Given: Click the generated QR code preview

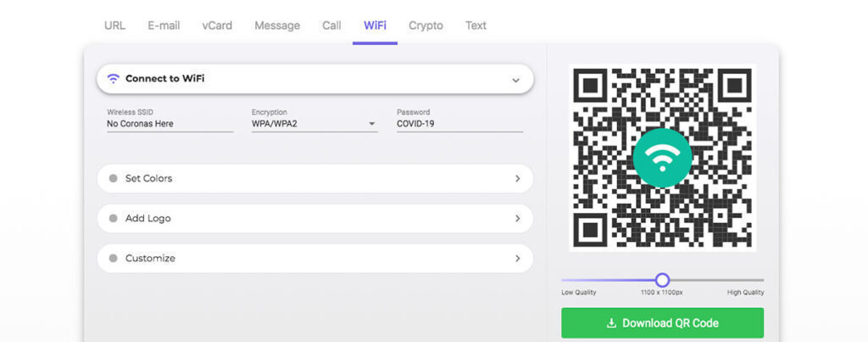Looking at the screenshot, I should (663, 158).
